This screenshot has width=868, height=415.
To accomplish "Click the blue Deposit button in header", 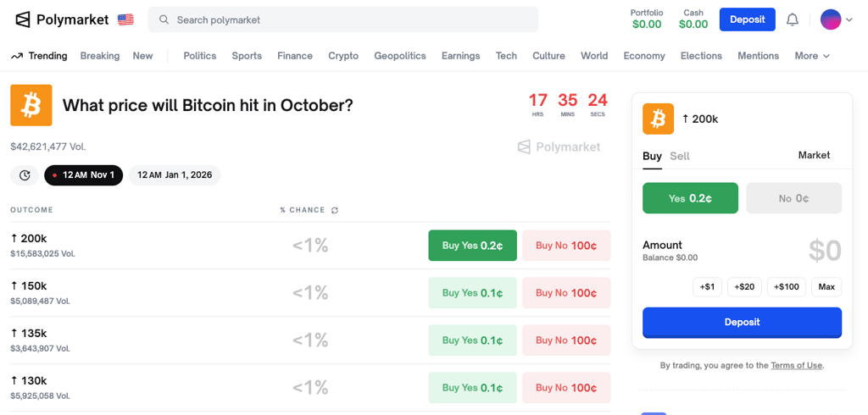I will click(x=748, y=19).
